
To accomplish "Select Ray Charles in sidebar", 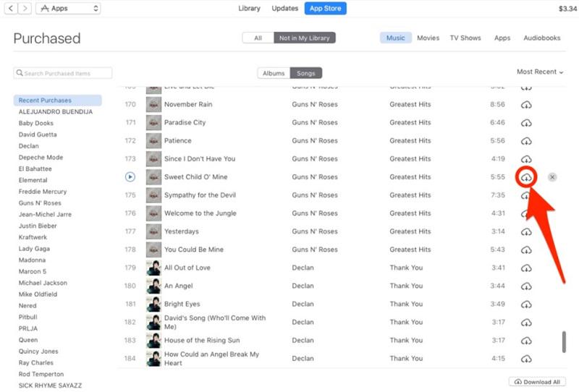I will pos(35,362).
